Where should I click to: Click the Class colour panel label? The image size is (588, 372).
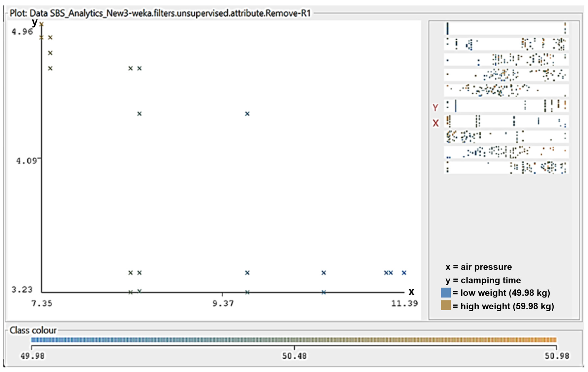[33, 330]
